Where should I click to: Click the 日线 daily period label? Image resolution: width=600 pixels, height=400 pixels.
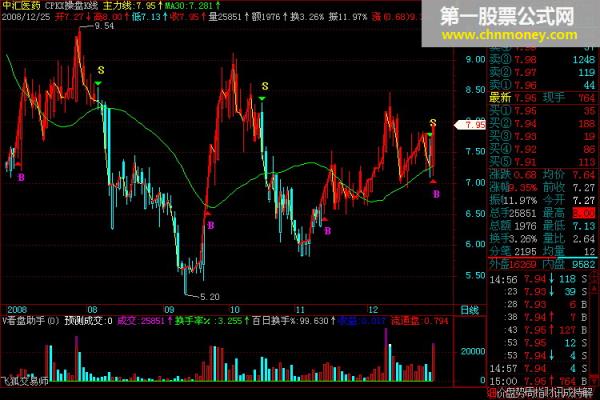pyautogui.click(x=469, y=310)
